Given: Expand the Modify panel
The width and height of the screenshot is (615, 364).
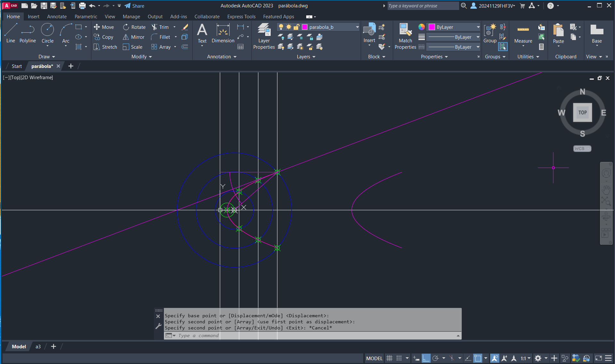Looking at the screenshot, I should [141, 57].
